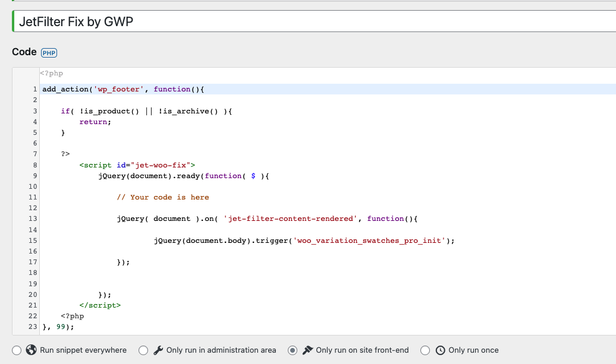
Task: Click the 'jet-filter-content-rendered' string
Action: [290, 219]
